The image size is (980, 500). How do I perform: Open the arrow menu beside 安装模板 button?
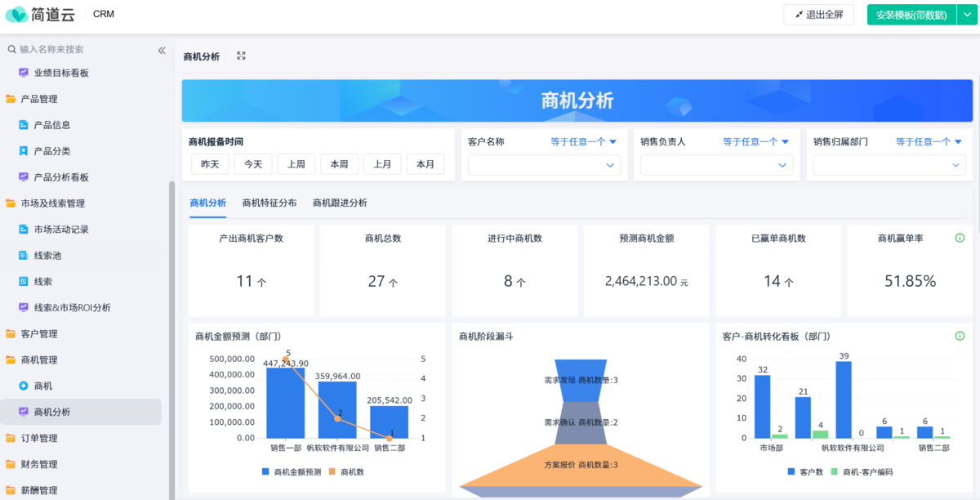(967, 15)
